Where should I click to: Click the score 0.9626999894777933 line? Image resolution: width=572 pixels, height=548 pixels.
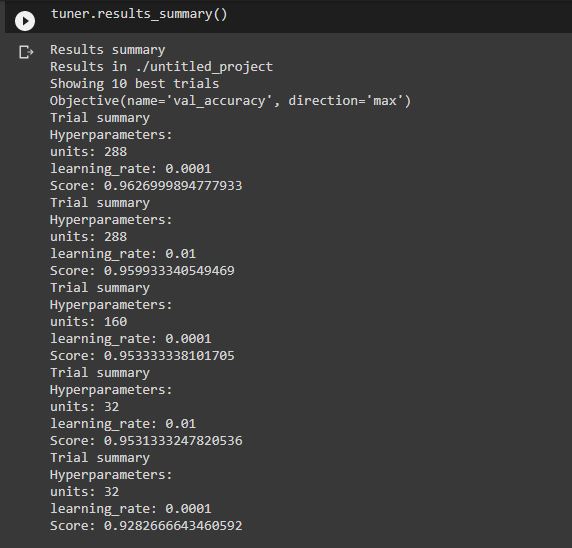pyautogui.click(x=146, y=186)
